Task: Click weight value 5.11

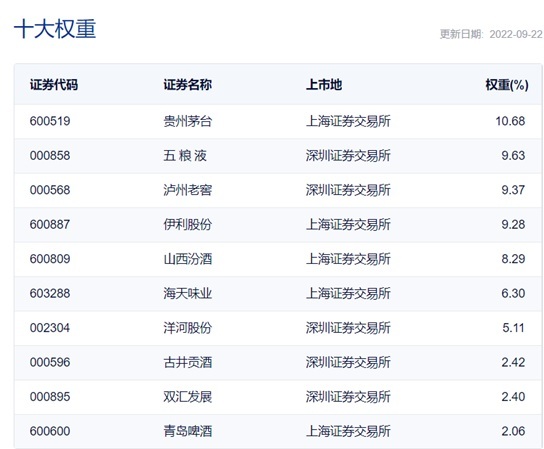Action: coord(513,328)
